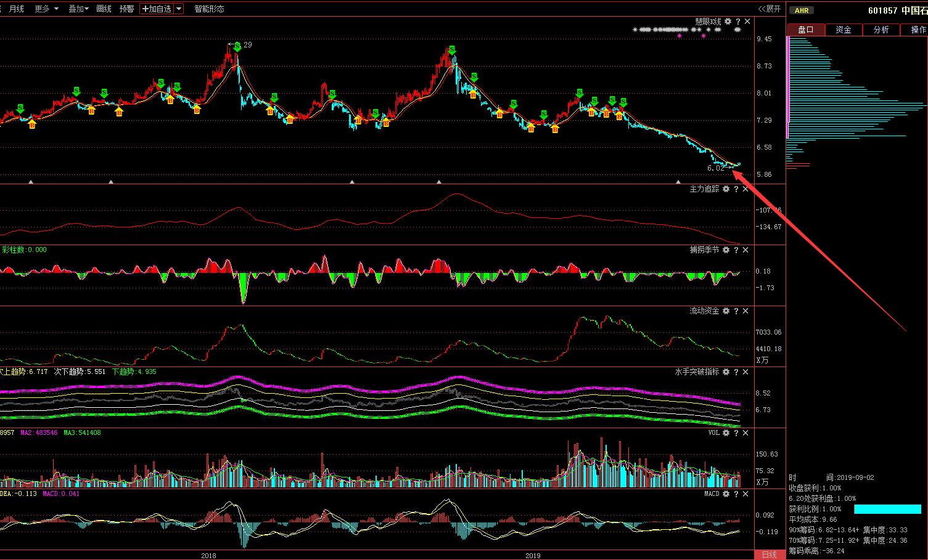Click the <<展开 expand button
Screen dimensions: 928x560
point(770,9)
